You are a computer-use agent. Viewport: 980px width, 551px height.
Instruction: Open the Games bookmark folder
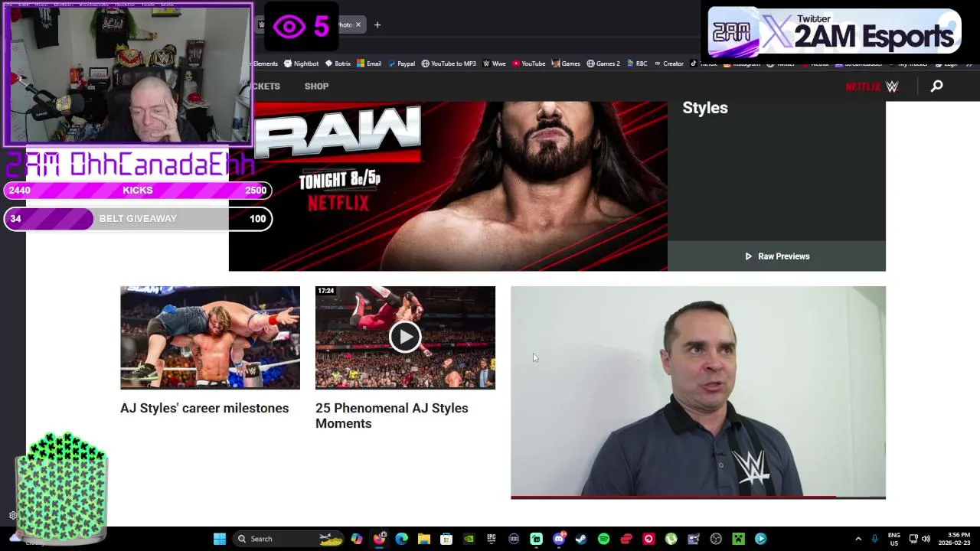tap(566, 64)
